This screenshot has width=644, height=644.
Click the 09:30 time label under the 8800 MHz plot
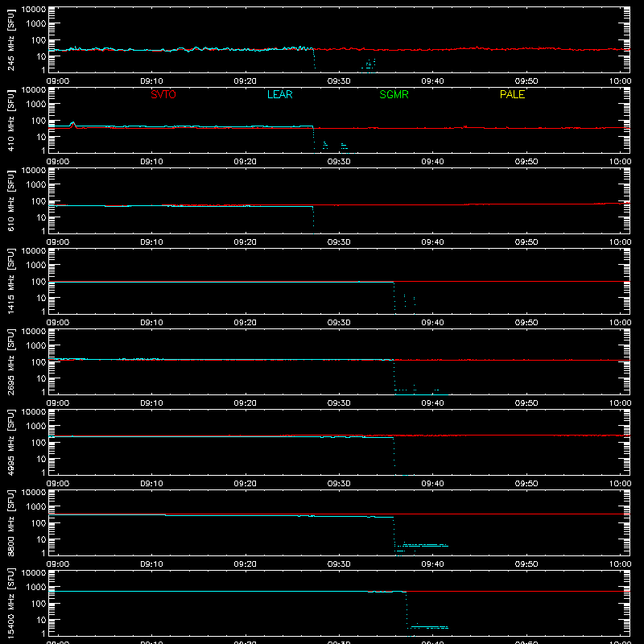click(339, 564)
